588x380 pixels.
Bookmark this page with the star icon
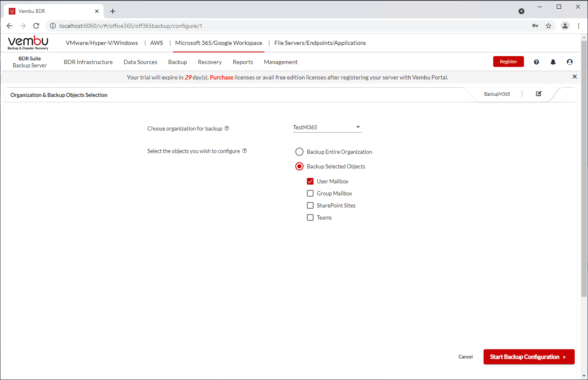pos(548,26)
